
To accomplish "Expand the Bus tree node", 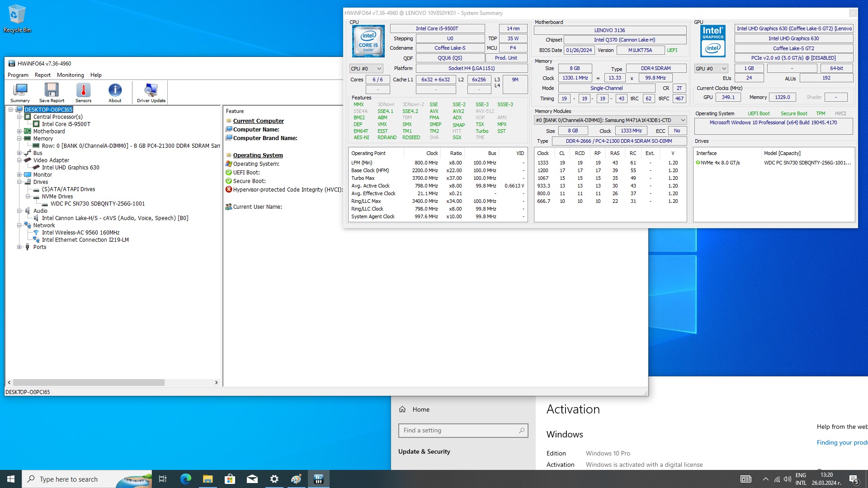I will [x=19, y=153].
